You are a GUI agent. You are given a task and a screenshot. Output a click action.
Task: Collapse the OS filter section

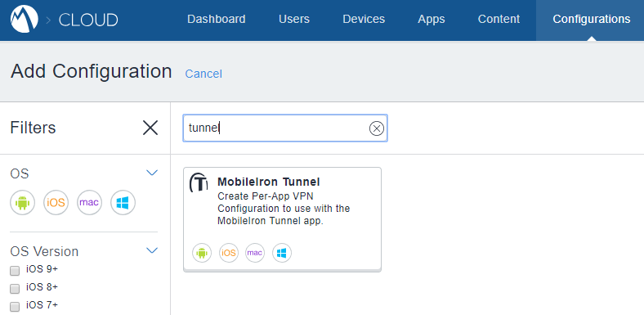pos(152,173)
